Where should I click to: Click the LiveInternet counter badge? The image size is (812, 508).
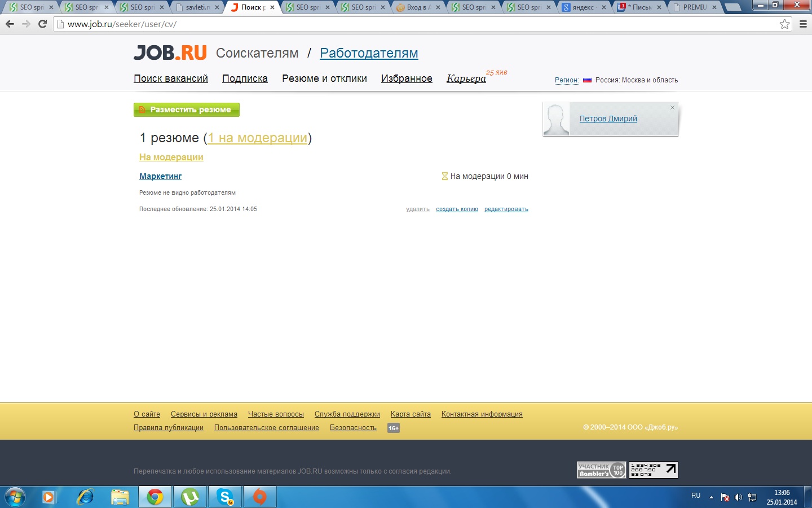(654, 470)
